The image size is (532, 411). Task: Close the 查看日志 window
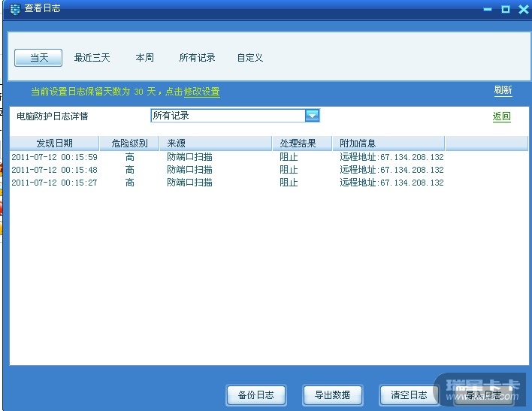524,9
